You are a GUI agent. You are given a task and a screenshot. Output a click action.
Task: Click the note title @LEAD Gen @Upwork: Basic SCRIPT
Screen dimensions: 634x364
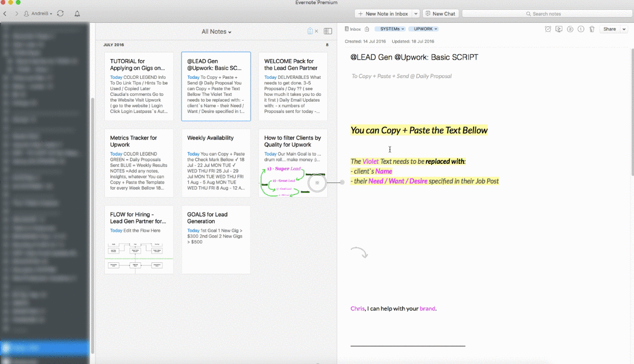click(x=414, y=57)
